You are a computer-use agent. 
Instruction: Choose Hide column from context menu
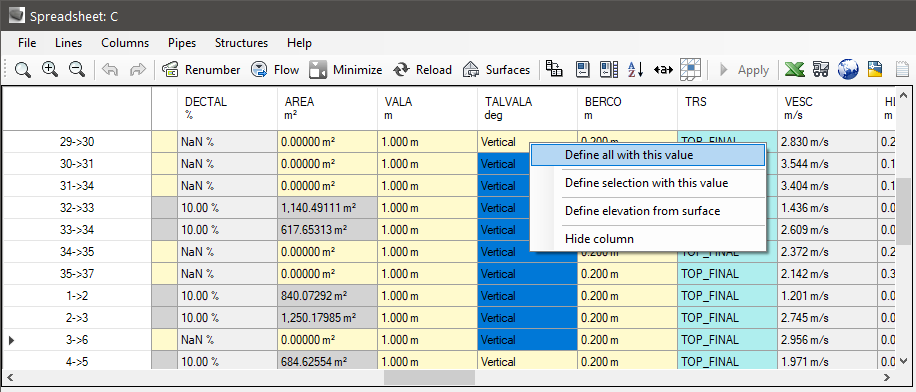pos(648,239)
